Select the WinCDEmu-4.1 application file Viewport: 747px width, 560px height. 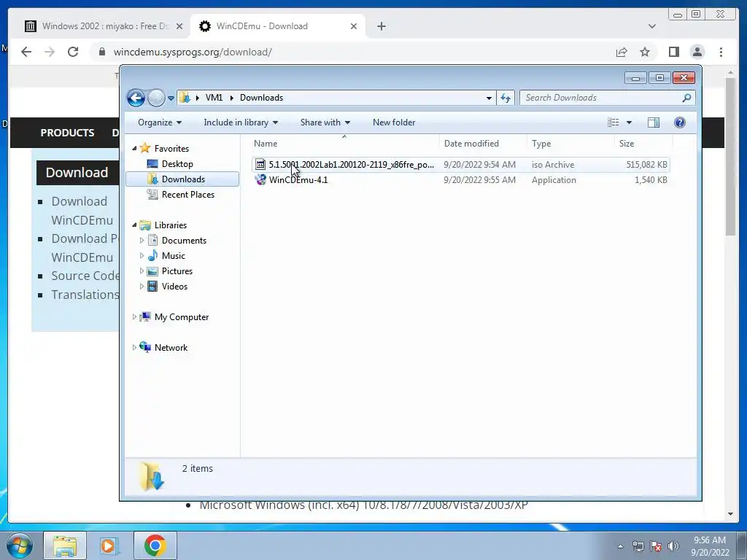click(461, 180)
